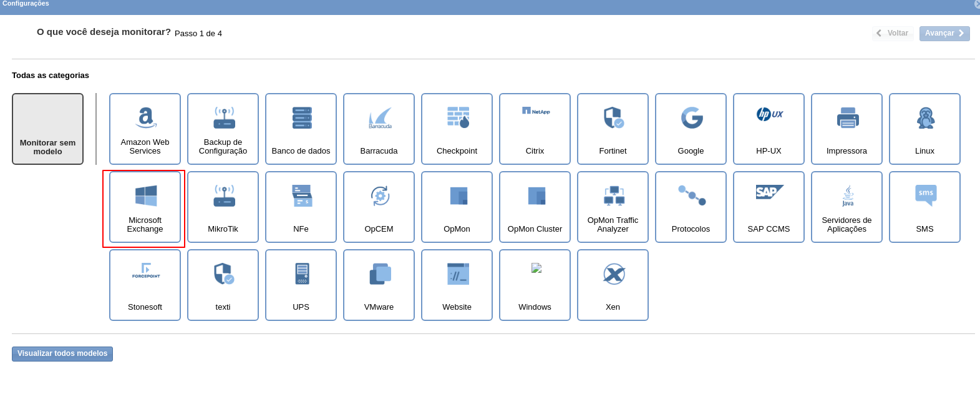Go back with the Voltar button

[893, 33]
